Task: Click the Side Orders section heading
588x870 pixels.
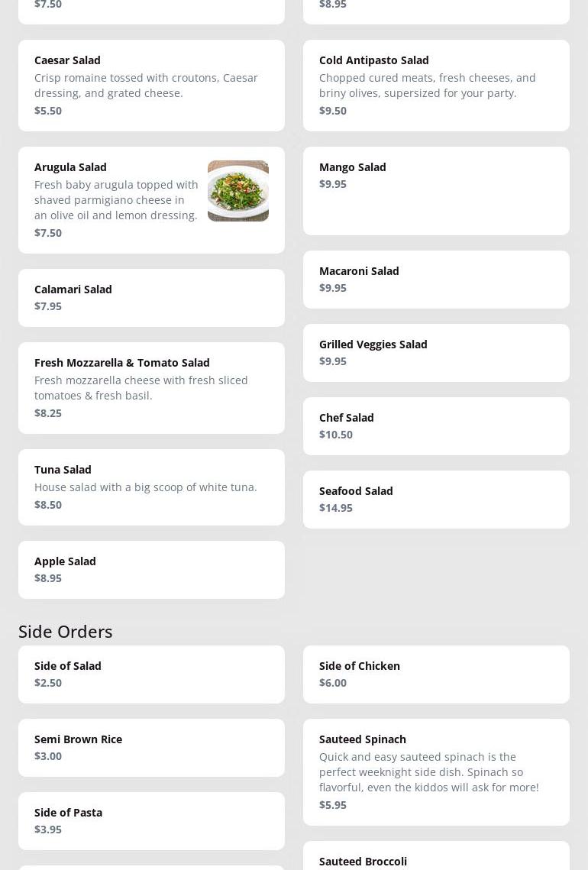Action: [66, 631]
